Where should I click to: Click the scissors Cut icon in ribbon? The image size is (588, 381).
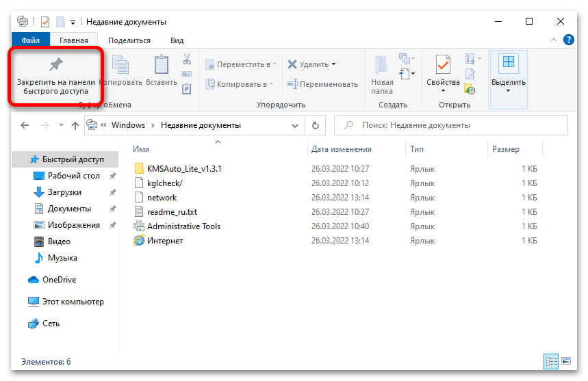click(x=186, y=60)
